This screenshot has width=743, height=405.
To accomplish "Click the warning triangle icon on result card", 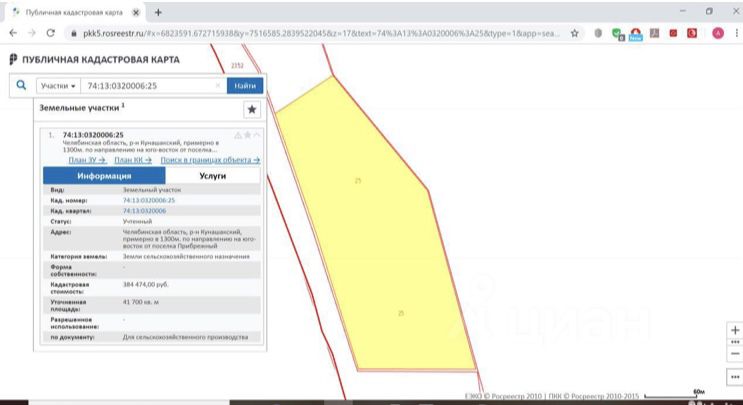I will click(x=238, y=135).
